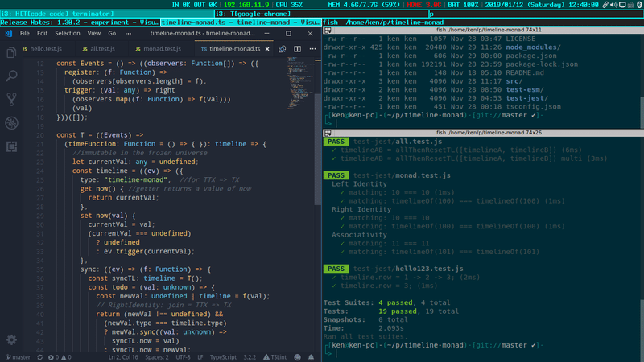Screen dimensions: 644x362
Task: Switch to i3 code terminator workspace
Action: point(107,14)
